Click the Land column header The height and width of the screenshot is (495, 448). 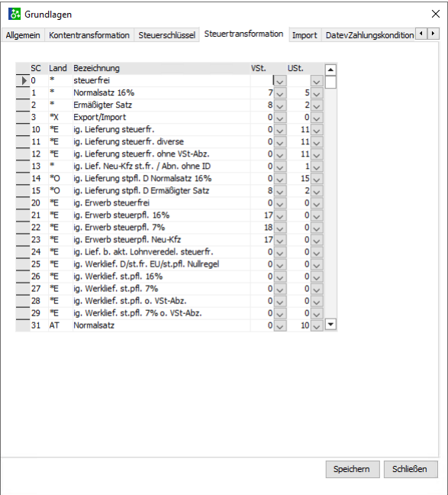coord(60,68)
